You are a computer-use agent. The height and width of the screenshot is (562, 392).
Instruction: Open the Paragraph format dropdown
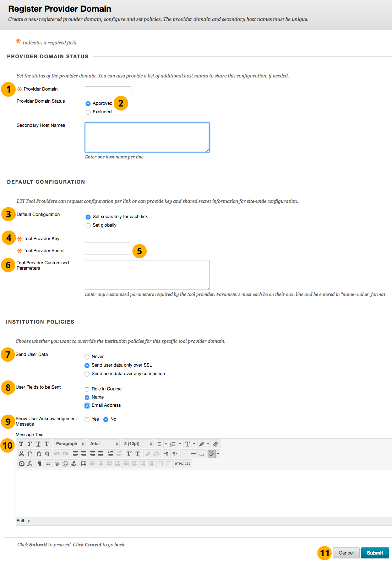coord(70,444)
